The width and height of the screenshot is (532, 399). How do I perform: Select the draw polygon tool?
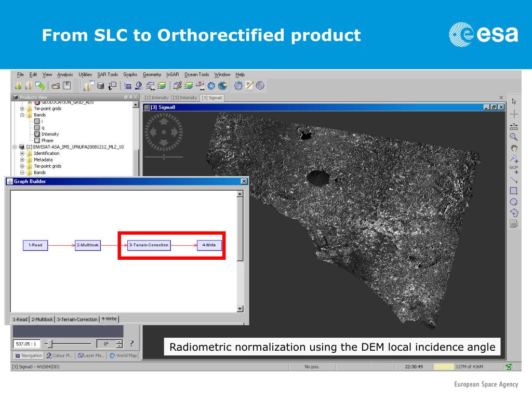tap(514, 212)
